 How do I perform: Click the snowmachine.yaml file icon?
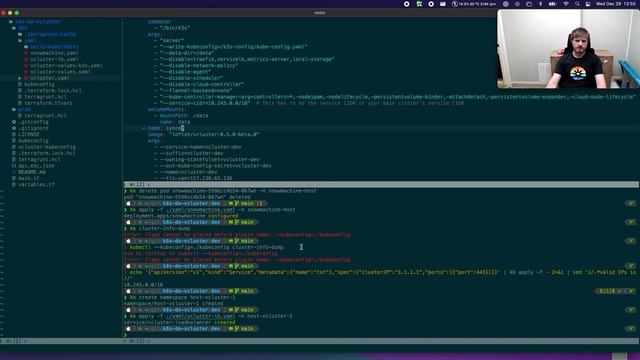point(26,53)
